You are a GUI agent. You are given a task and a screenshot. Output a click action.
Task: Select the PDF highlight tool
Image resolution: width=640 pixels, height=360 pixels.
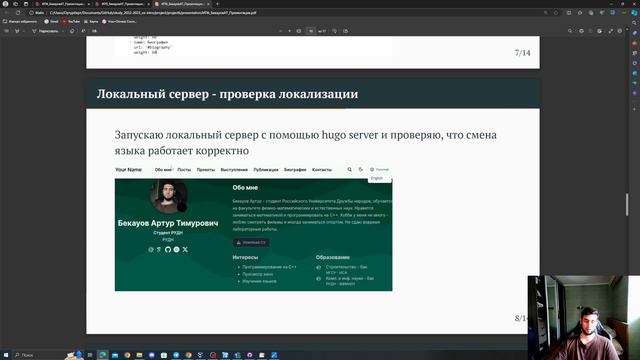(x=17, y=31)
